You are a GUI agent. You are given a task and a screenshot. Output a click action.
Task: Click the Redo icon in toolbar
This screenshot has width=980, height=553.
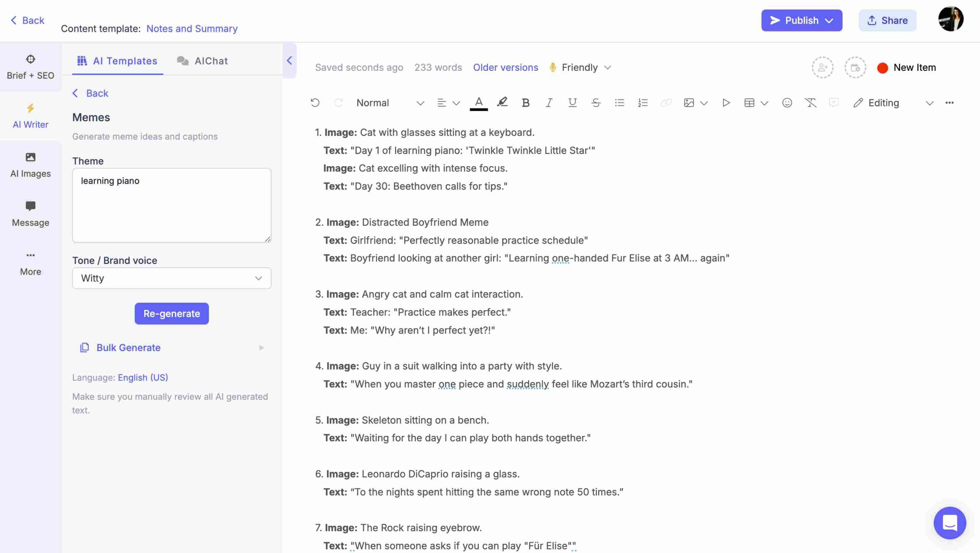pos(337,102)
